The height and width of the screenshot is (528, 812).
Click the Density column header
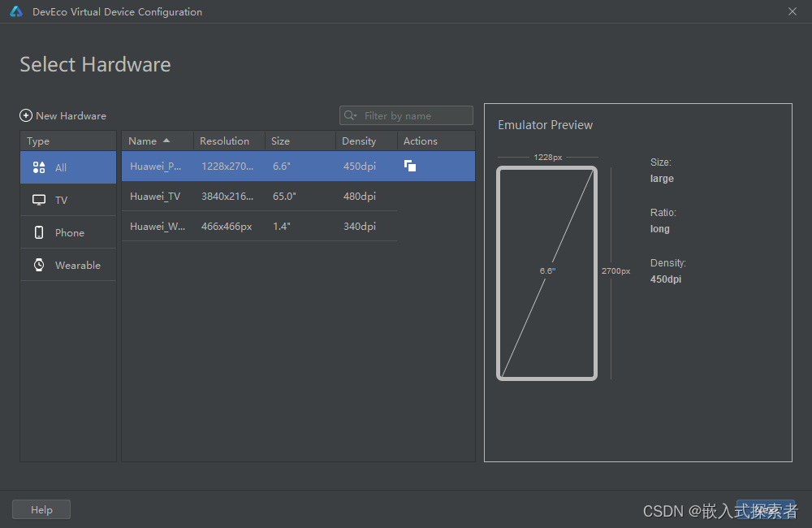coord(367,141)
